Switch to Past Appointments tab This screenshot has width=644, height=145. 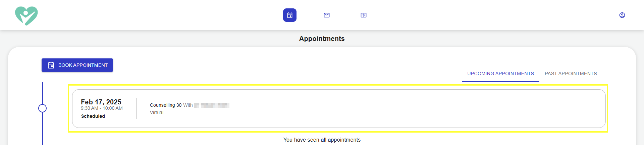tap(571, 74)
